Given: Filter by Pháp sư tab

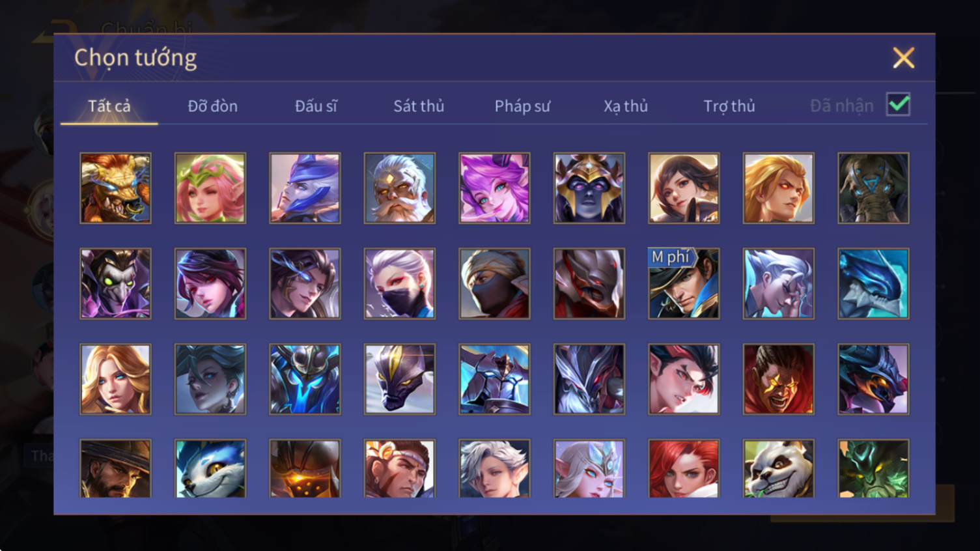Looking at the screenshot, I should pos(522,106).
